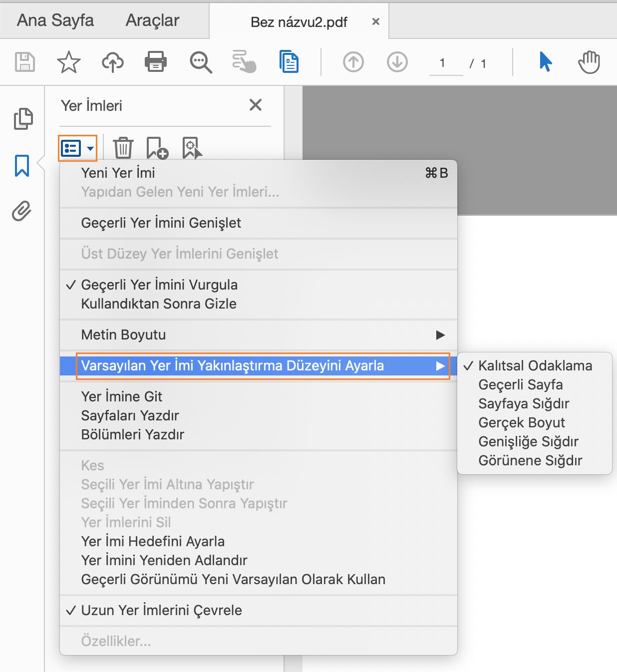Click the star bookmark icon in toolbar
617x672 pixels.
tap(68, 62)
